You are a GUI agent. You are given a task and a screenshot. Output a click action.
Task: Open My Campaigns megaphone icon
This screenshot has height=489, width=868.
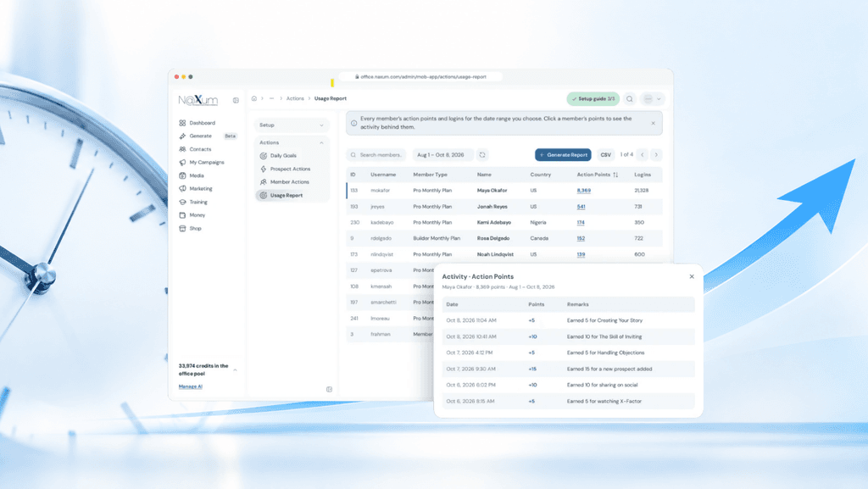point(182,163)
